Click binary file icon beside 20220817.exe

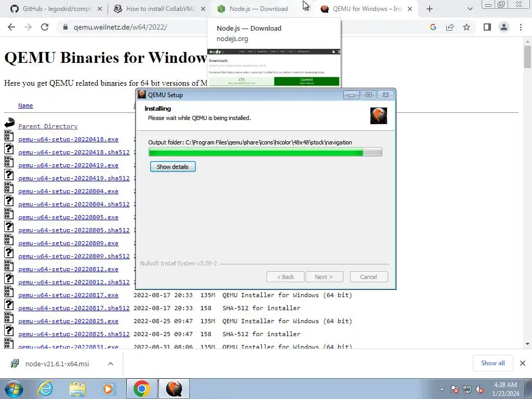tap(9, 291)
